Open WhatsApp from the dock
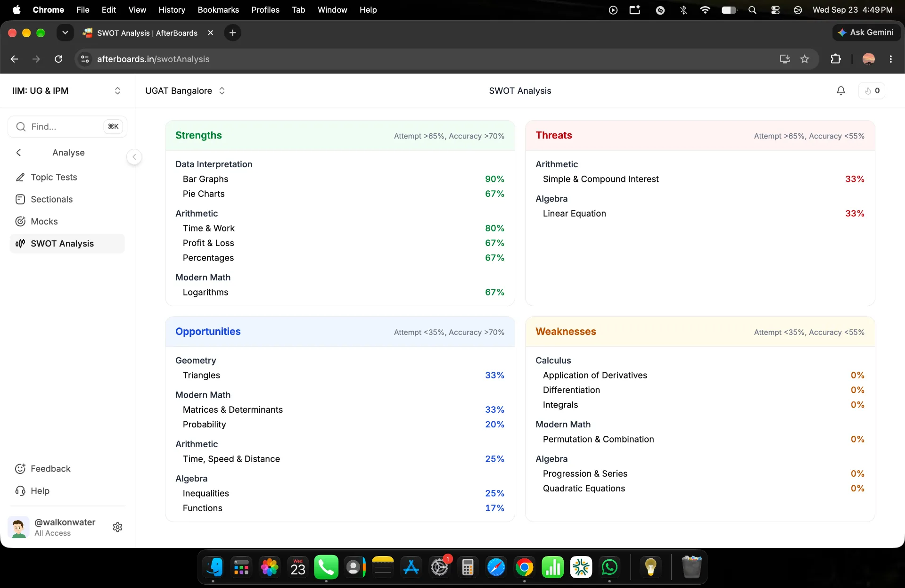905x588 pixels. coord(609,567)
